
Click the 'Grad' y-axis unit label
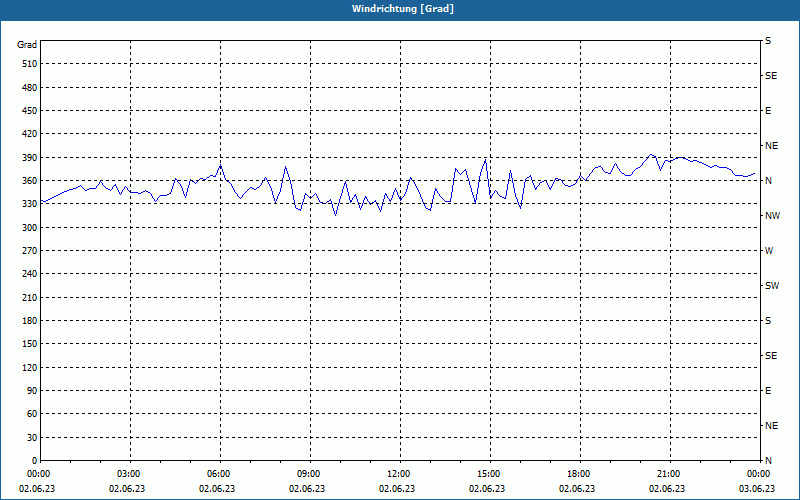click(x=27, y=45)
